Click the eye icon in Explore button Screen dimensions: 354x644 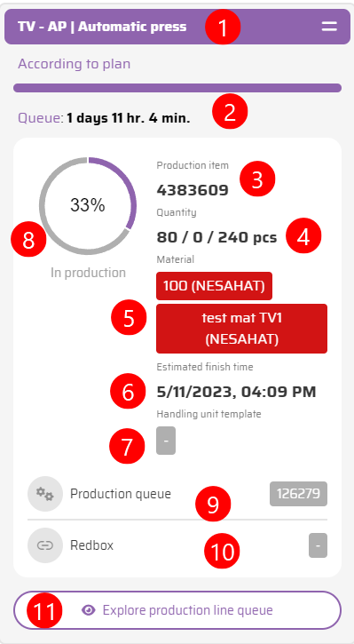tap(88, 610)
